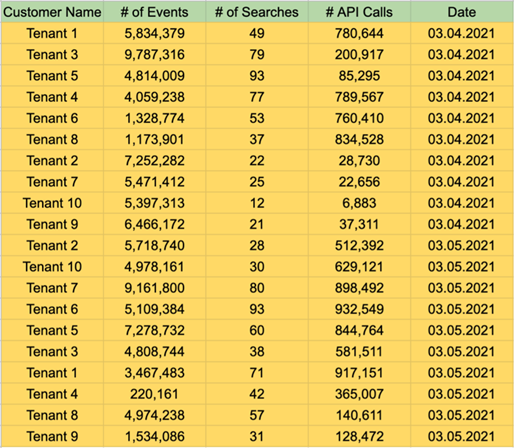
Task: Select the API calls cell 365,007
Action: pyautogui.click(x=359, y=394)
